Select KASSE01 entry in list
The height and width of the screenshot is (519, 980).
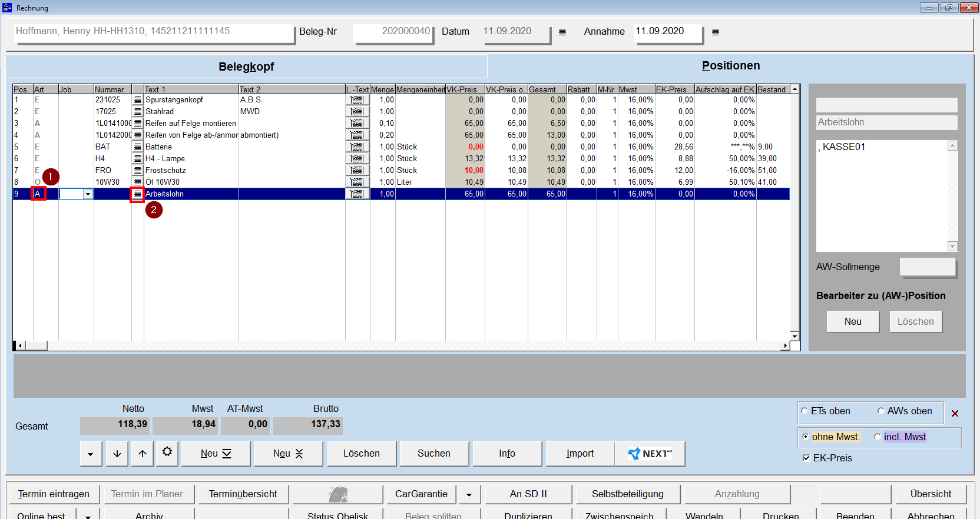pyautogui.click(x=842, y=147)
